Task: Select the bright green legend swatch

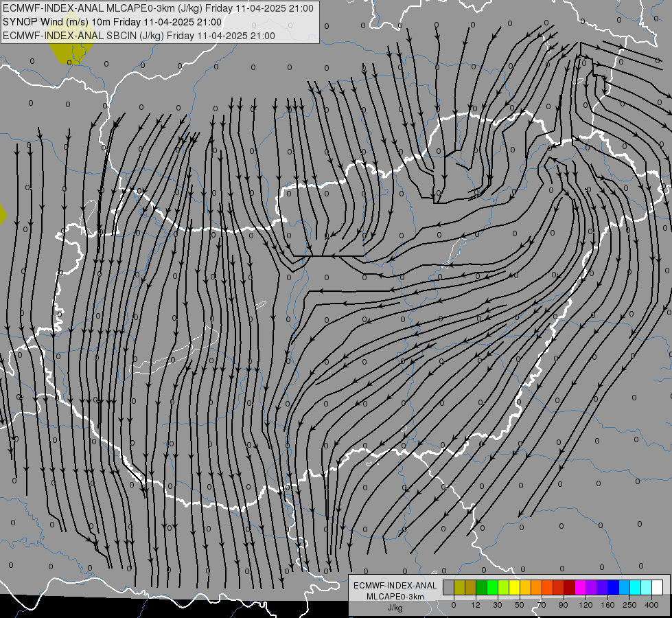Action: click(x=492, y=588)
